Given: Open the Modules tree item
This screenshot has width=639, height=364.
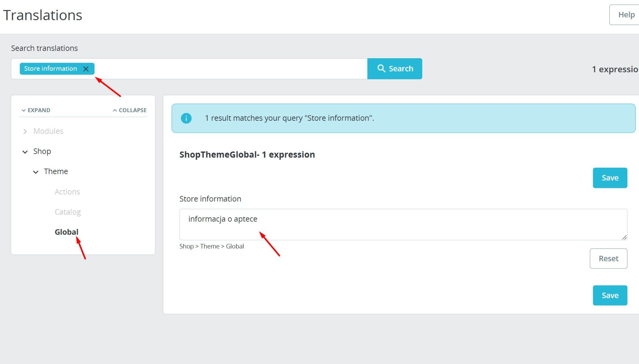Looking at the screenshot, I should tap(48, 131).
